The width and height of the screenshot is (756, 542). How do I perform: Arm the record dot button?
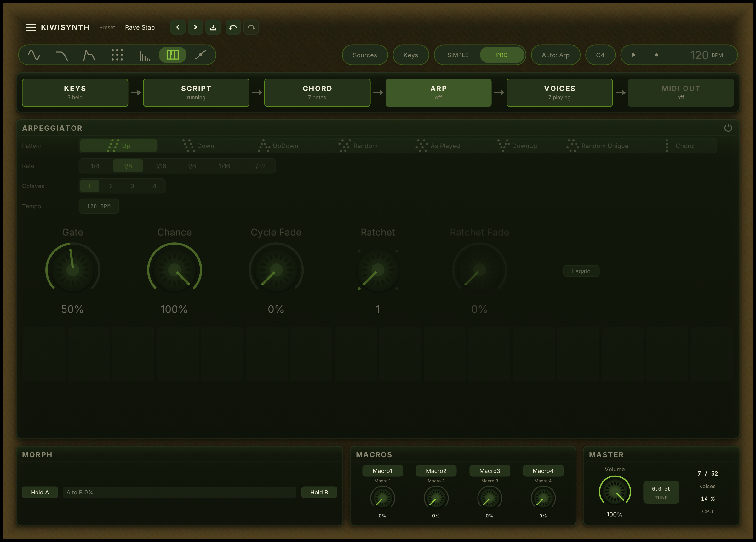[x=656, y=55]
